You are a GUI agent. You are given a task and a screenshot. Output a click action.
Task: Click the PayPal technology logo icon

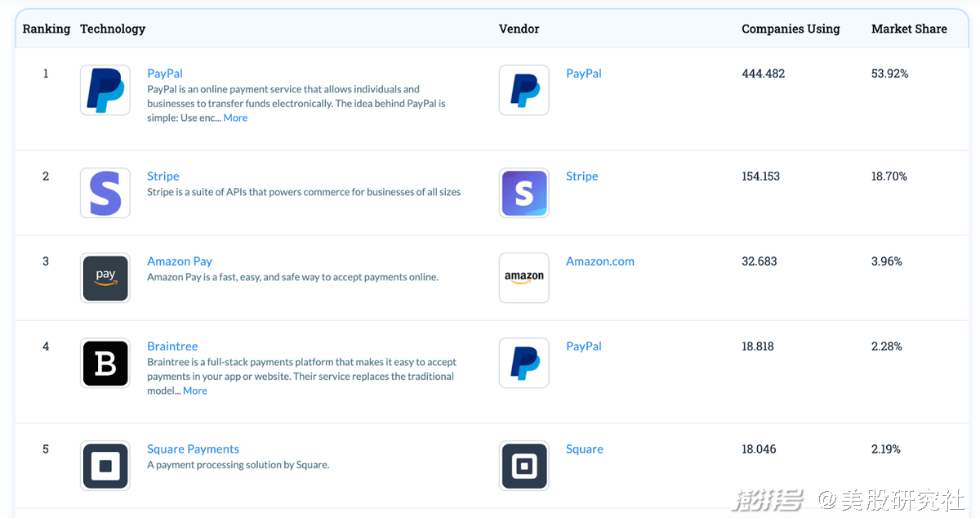105,90
